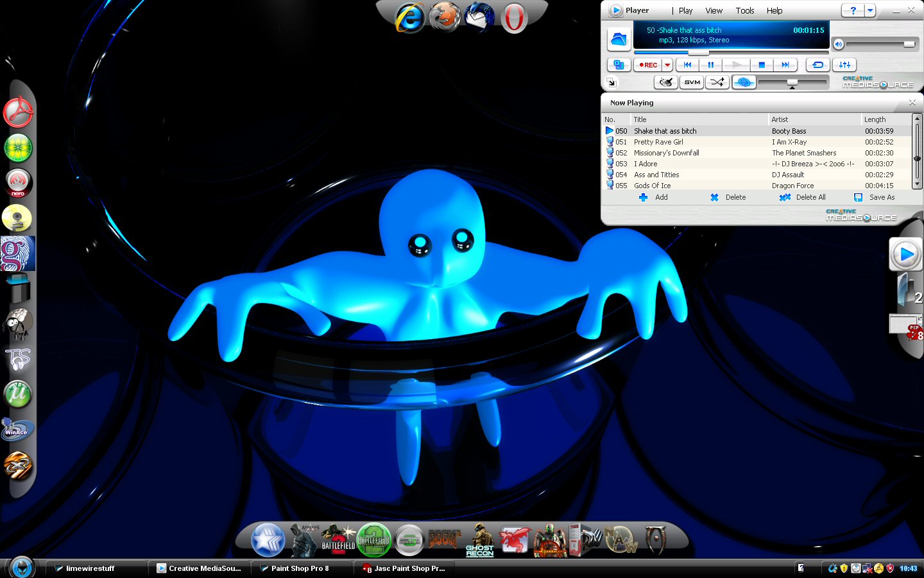Toggle the shuffle playback button
The image size is (924, 578).
click(x=717, y=82)
